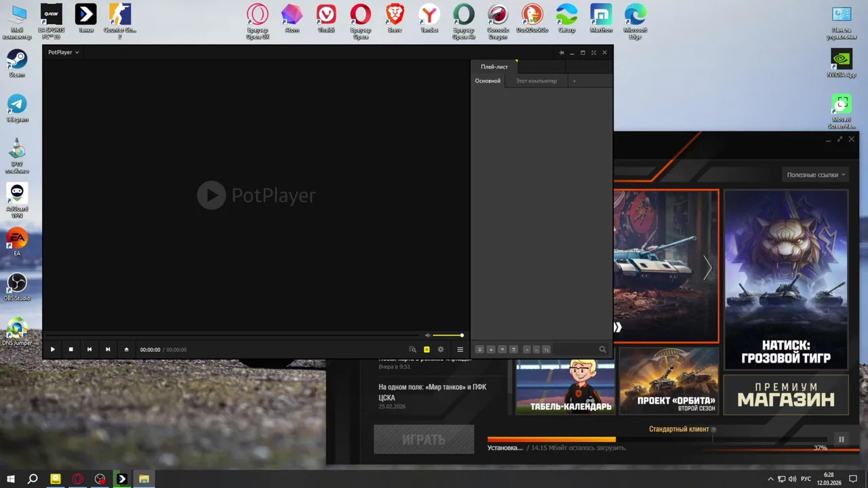Click the PotPlayer stop button

pos(71,350)
